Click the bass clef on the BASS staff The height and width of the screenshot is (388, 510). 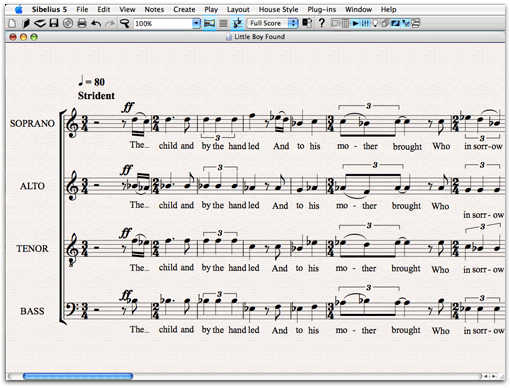(x=73, y=309)
